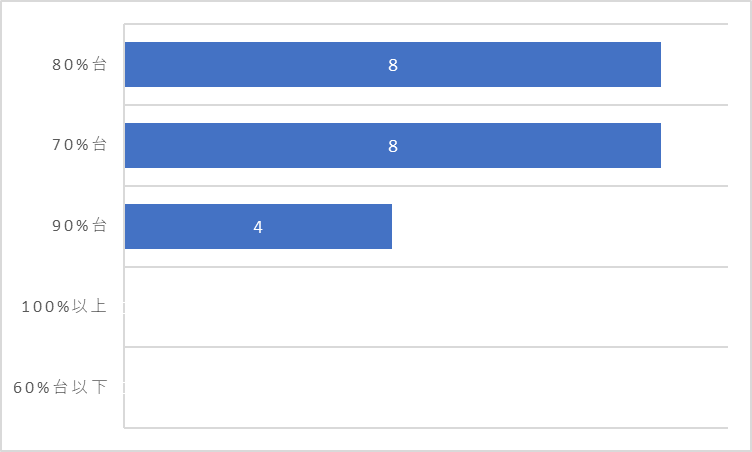Select the empty 60%台以下 category row
This screenshot has height=452, width=752.
426,387
